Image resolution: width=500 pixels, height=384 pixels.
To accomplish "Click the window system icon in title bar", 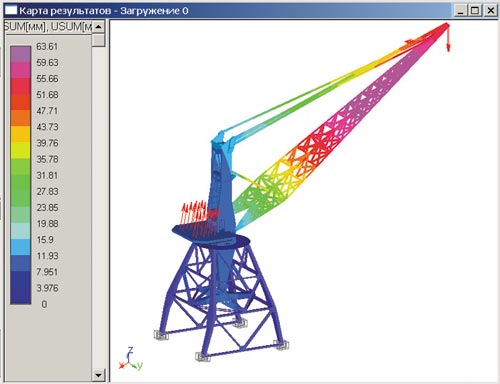I will pos(11,10).
